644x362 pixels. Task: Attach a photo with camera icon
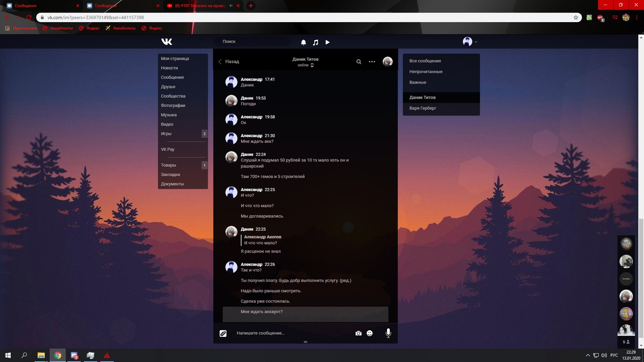(x=358, y=333)
